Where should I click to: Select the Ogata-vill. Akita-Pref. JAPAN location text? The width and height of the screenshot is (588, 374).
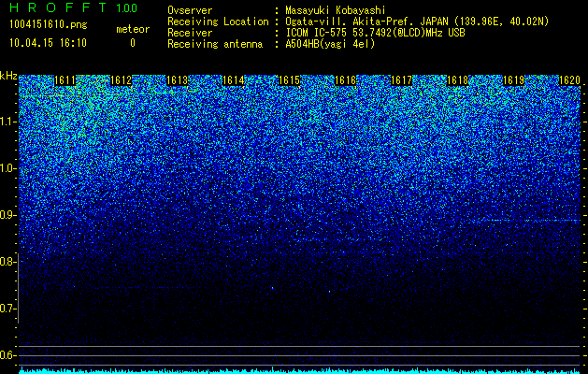(417, 22)
